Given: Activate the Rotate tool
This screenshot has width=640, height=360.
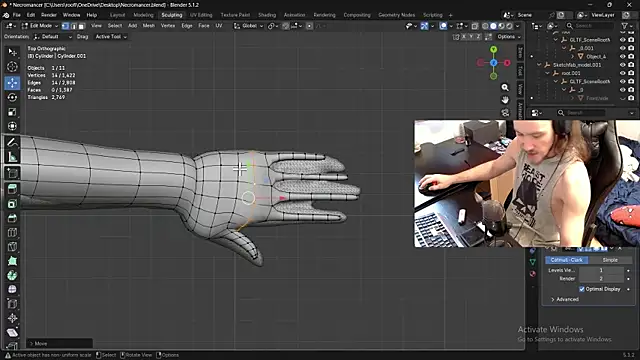Looking at the screenshot, I should [12, 97].
